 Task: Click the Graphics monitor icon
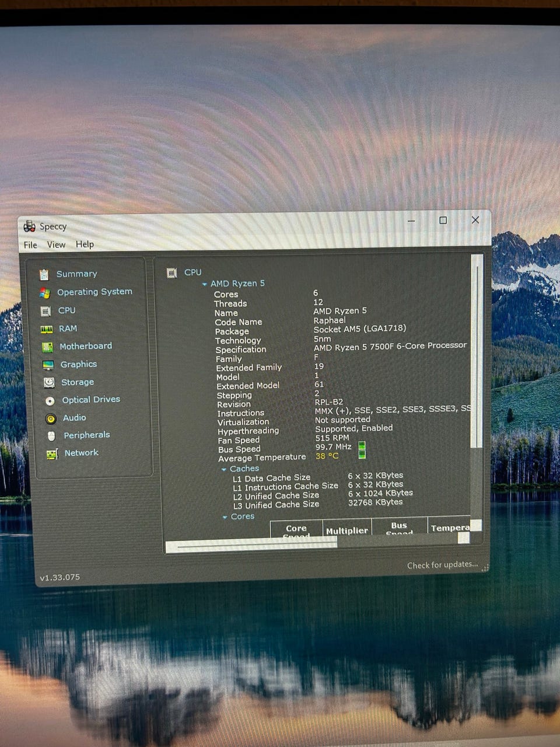(x=48, y=365)
